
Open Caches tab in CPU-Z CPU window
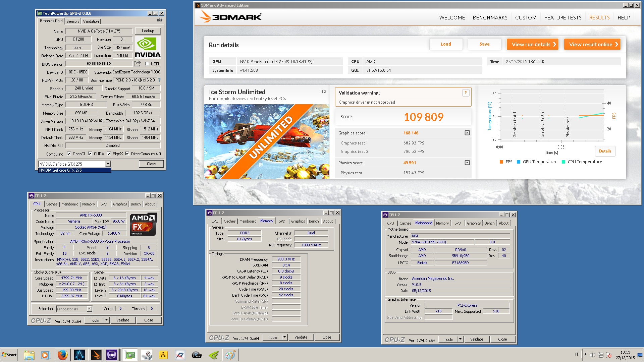pyautogui.click(x=52, y=204)
